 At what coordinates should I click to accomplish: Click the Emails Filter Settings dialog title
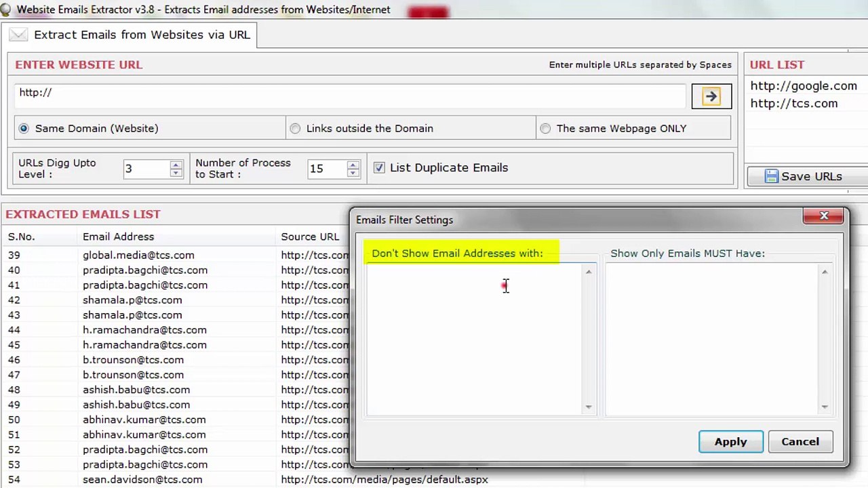tap(404, 220)
